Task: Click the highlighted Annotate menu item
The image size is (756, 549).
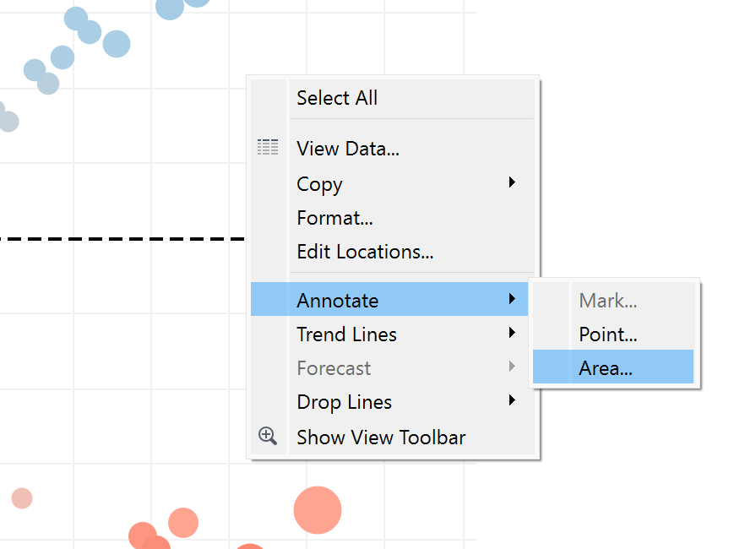Action: (338, 301)
